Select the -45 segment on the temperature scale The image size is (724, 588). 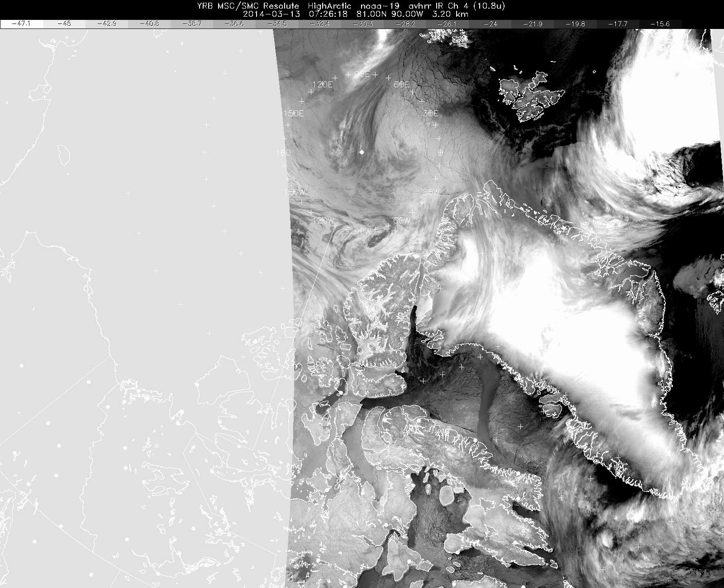[x=64, y=24]
